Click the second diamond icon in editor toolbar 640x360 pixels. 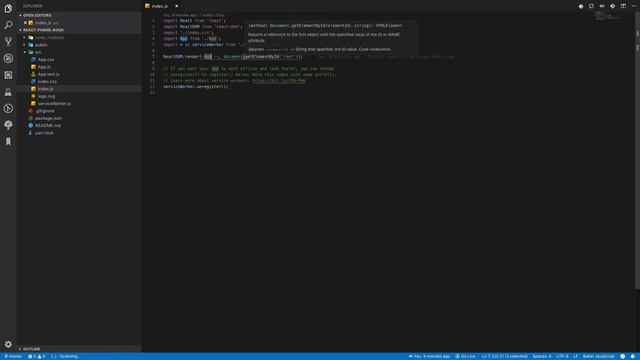tap(613, 6)
